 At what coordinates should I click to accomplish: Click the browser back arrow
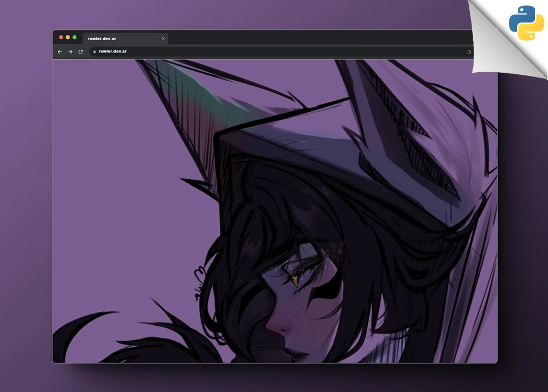pos(60,52)
